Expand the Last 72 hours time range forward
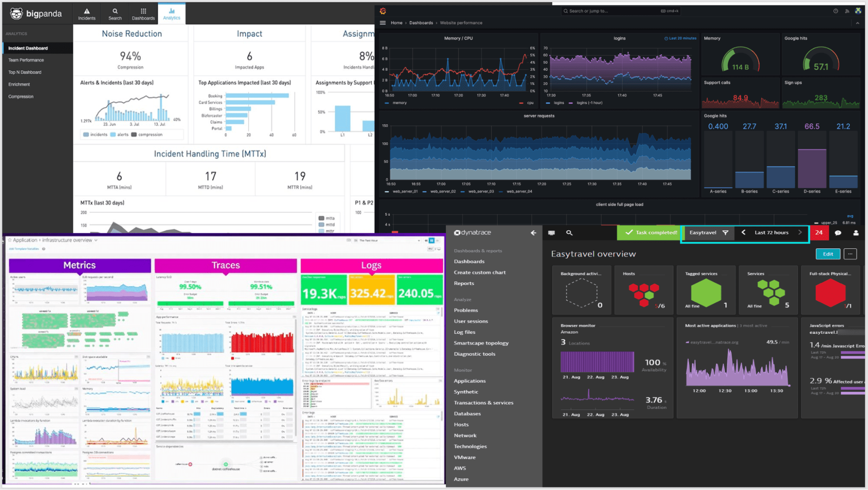Image resolution: width=868 pixels, height=490 pixels. (801, 233)
